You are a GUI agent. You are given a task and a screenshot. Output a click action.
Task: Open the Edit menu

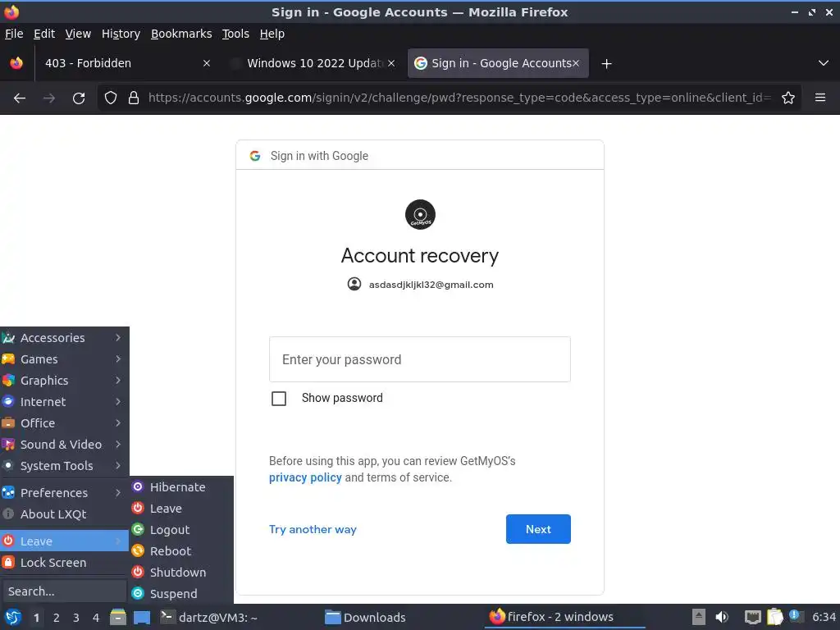tap(44, 34)
